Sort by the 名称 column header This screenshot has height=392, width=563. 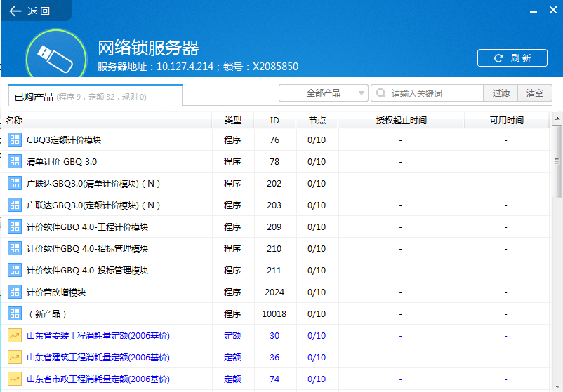[x=107, y=121]
